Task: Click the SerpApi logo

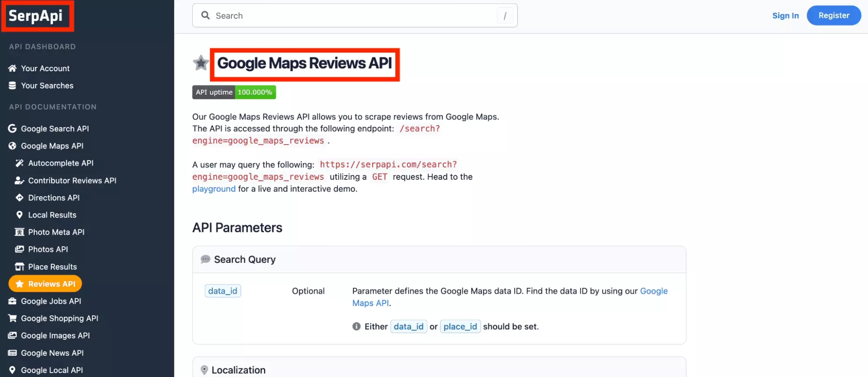Action: (x=36, y=16)
